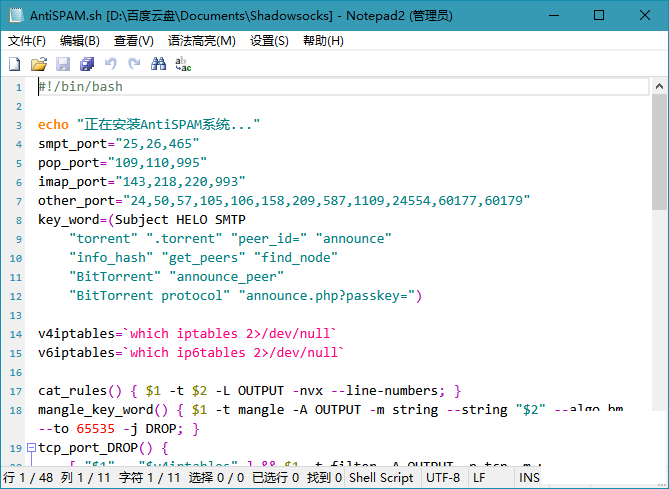The height and width of the screenshot is (489, 669).
Task: Click the key_word array name
Action: (69, 220)
